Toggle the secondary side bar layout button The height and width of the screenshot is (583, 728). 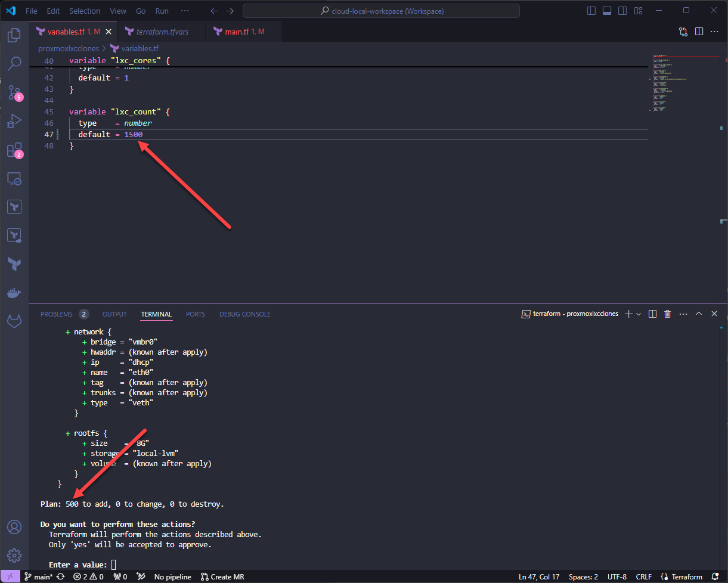click(622, 11)
